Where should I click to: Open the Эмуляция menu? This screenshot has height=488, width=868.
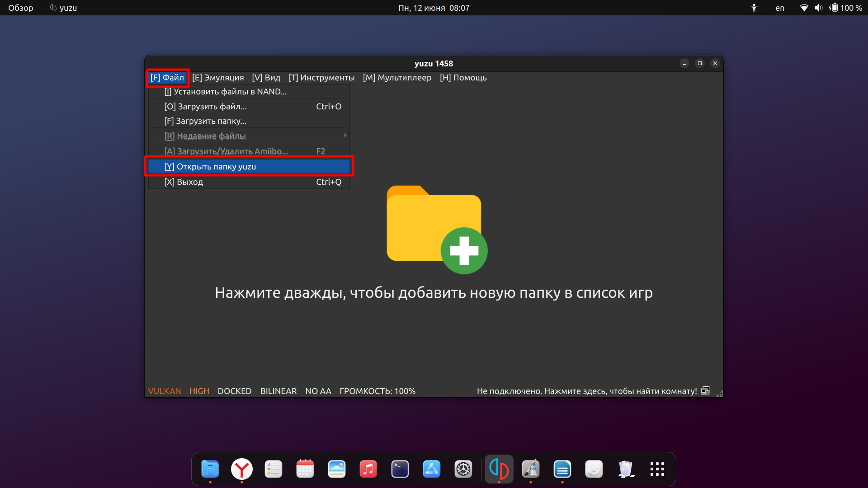pyautogui.click(x=218, y=78)
